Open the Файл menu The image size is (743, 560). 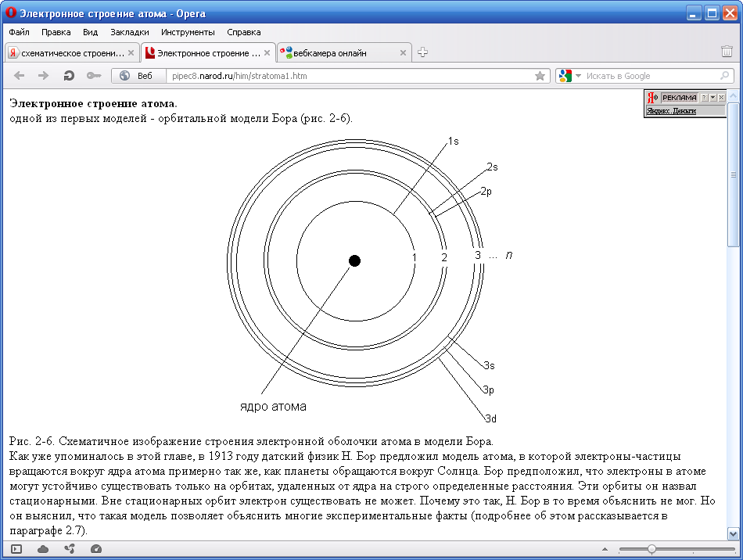(19, 32)
